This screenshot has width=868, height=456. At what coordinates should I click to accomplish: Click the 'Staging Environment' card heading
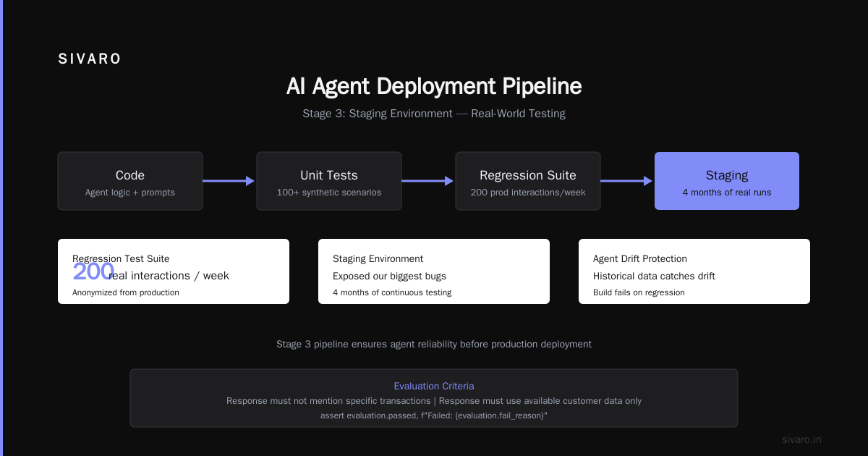coord(378,258)
